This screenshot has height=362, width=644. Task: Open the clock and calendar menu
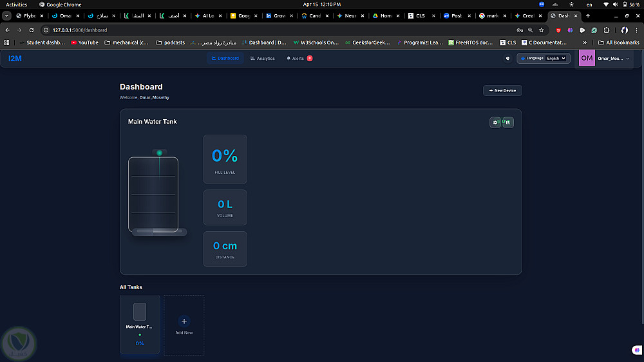[x=322, y=5]
